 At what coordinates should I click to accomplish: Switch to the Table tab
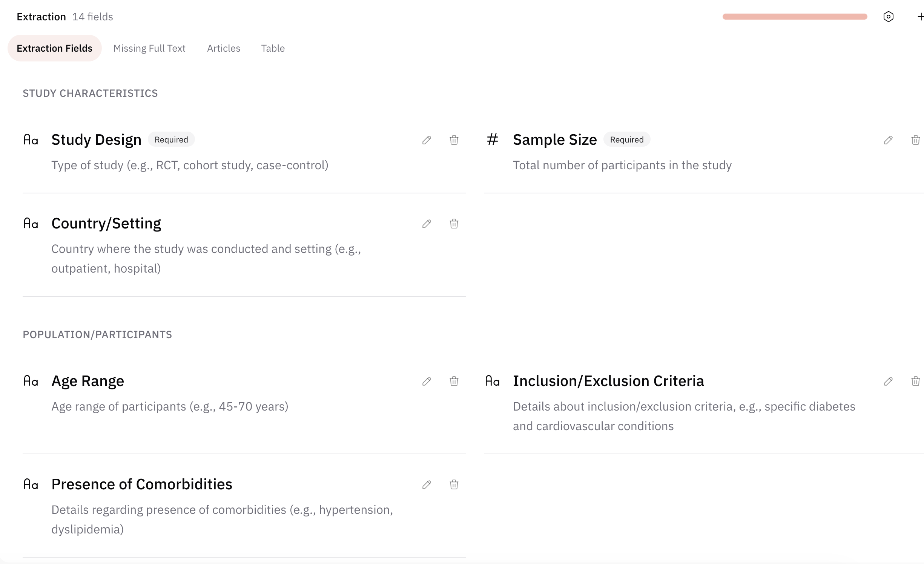click(273, 48)
